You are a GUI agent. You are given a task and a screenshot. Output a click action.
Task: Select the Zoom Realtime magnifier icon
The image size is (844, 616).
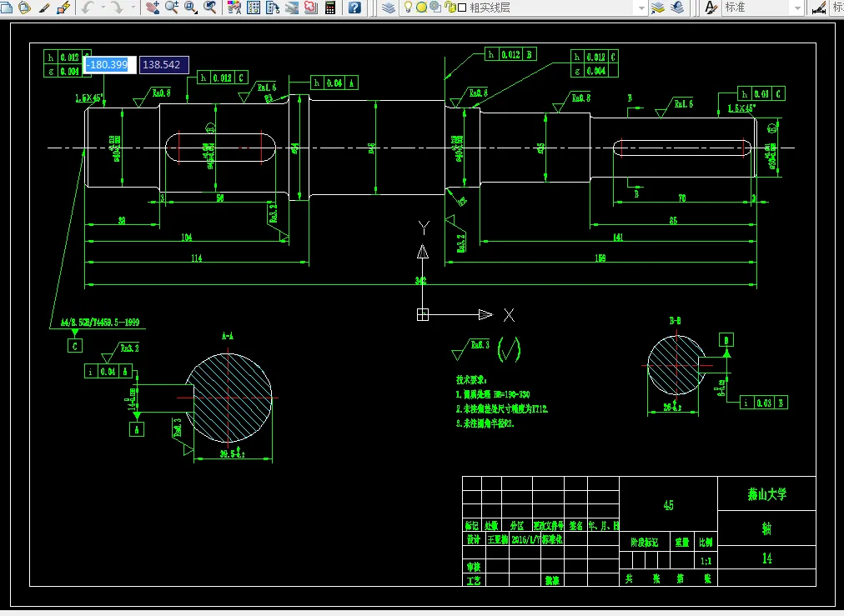(172, 8)
